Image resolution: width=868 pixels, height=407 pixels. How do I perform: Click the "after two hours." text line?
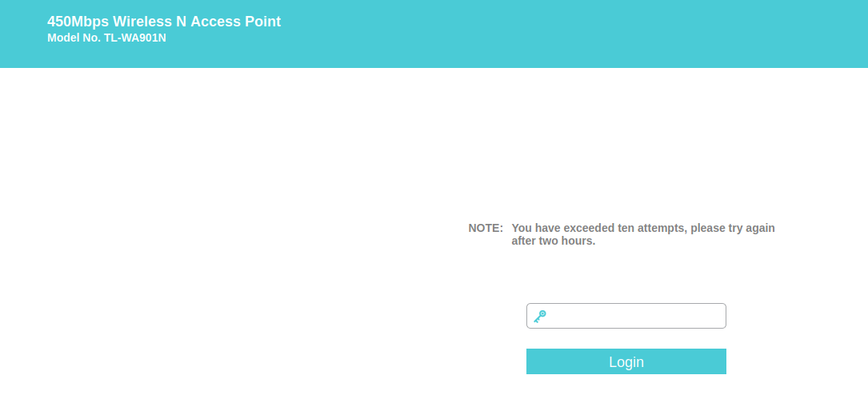coord(554,241)
